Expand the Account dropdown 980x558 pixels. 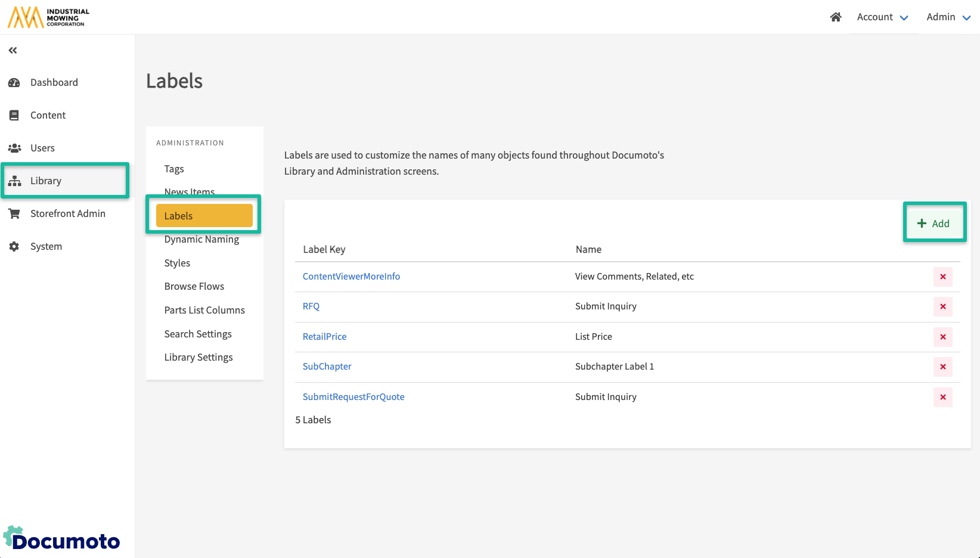[882, 17]
